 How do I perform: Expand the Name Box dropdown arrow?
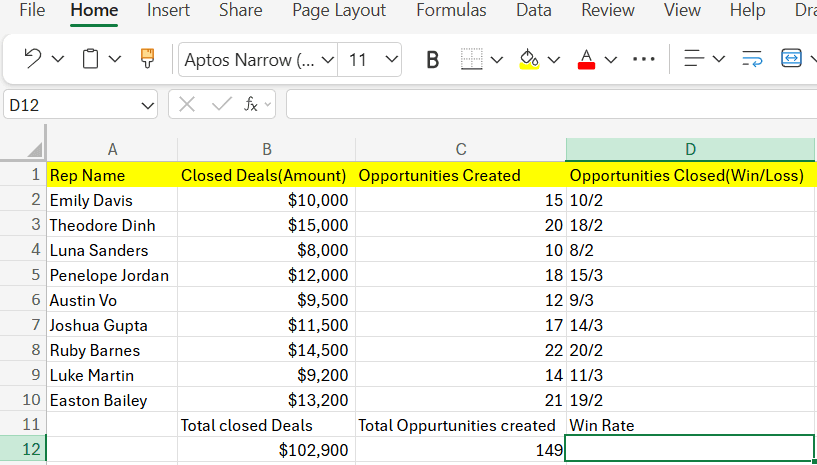coord(147,106)
